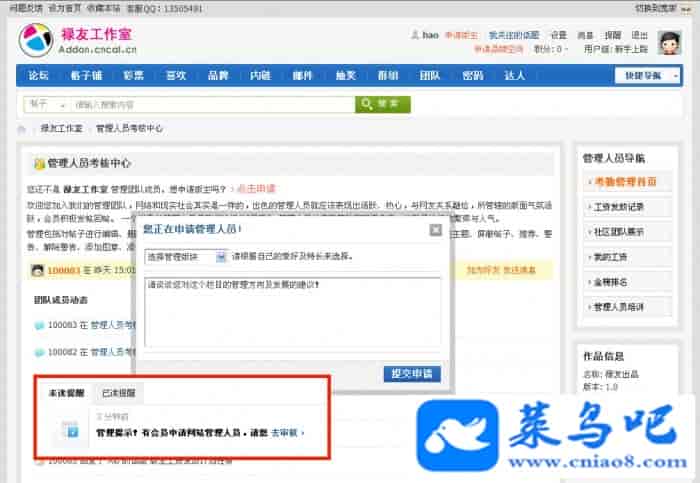
Task: Open the 团队 nav menu item
Action: (x=429, y=75)
